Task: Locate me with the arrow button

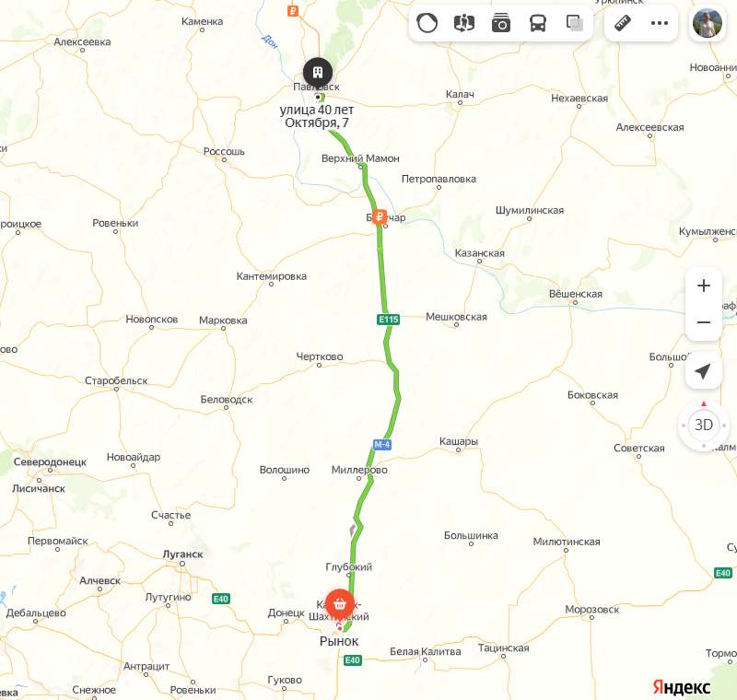Action: pyautogui.click(x=704, y=371)
